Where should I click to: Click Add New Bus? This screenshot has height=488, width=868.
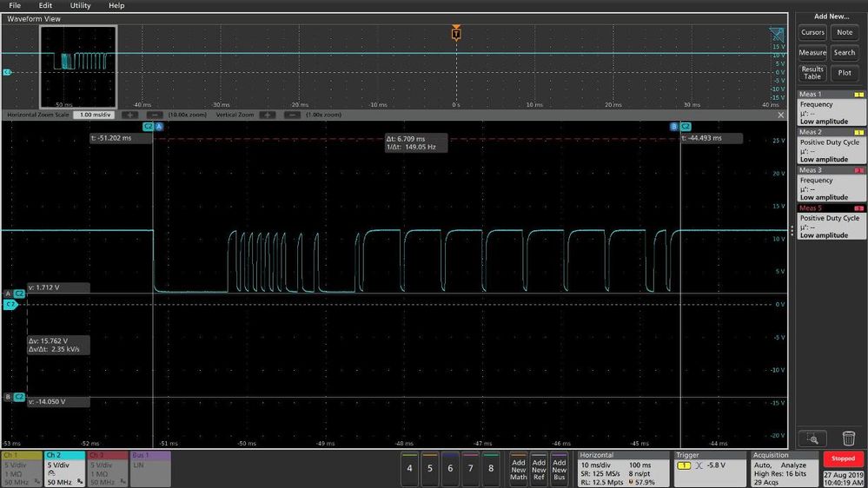(x=559, y=469)
